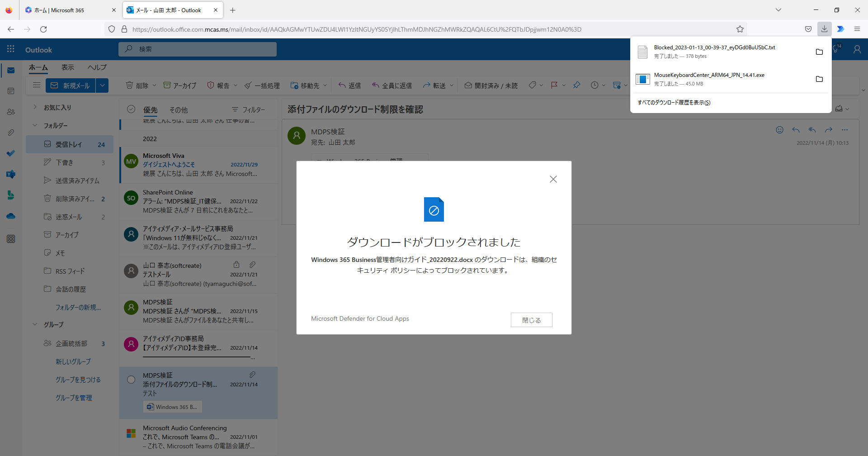Open the 企画統括部 group
Viewport: 868px width, 456px height.
click(x=70, y=343)
